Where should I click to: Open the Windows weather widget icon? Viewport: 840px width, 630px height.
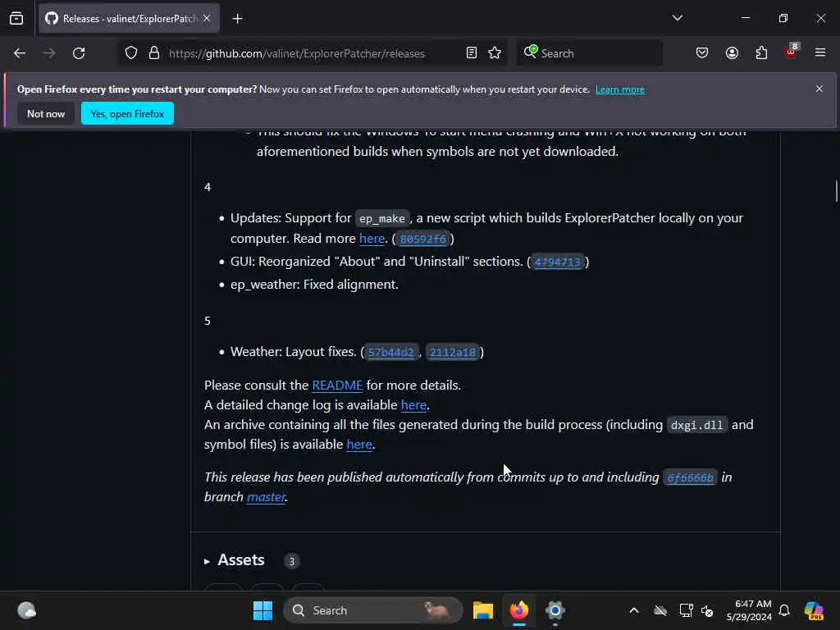click(x=26, y=610)
